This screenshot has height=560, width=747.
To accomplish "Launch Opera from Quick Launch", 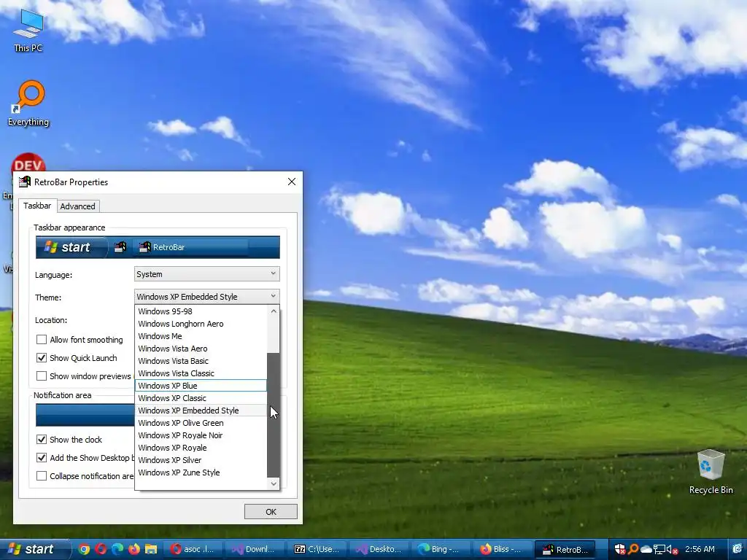I will (x=101, y=549).
